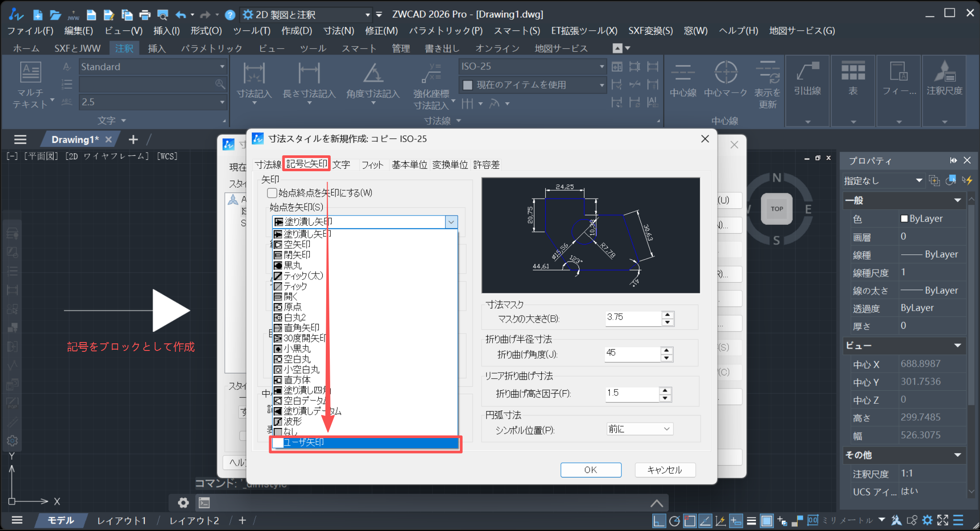
Task: Check the 始点終点を矢印にする checkbox
Action: (272, 193)
